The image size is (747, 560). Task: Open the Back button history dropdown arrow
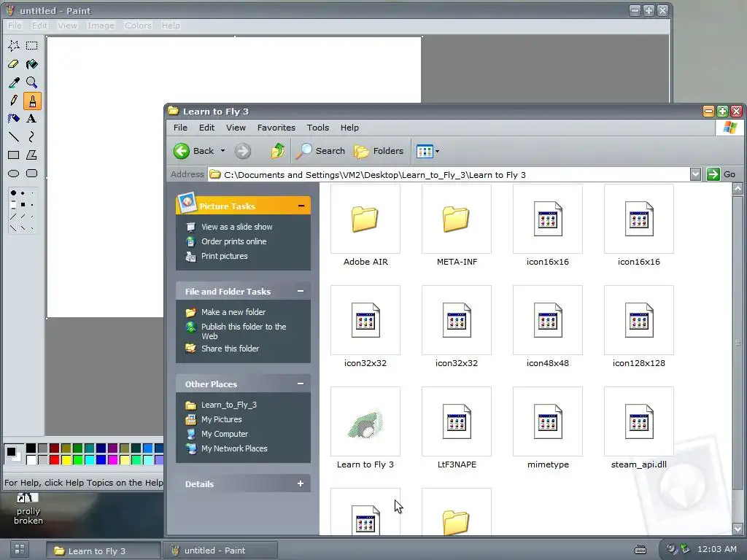point(222,151)
